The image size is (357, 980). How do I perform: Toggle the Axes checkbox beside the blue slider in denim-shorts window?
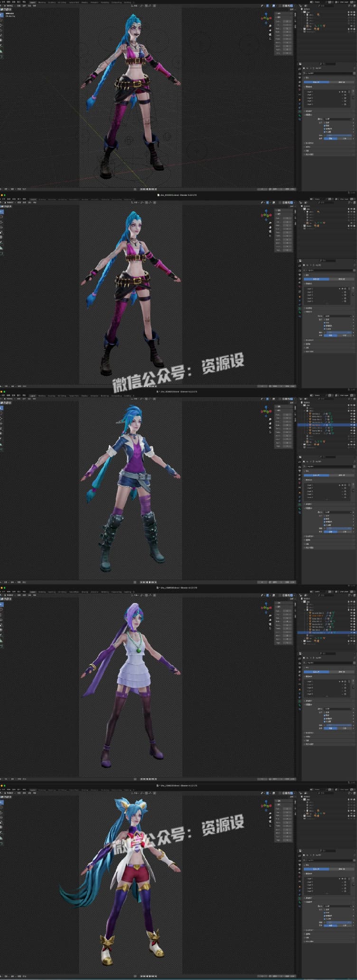(x=325, y=529)
